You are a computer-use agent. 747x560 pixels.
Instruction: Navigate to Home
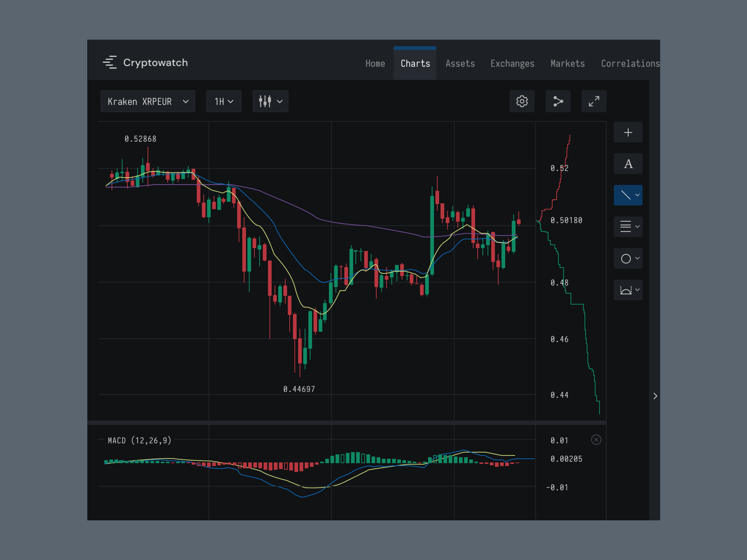pyautogui.click(x=375, y=63)
